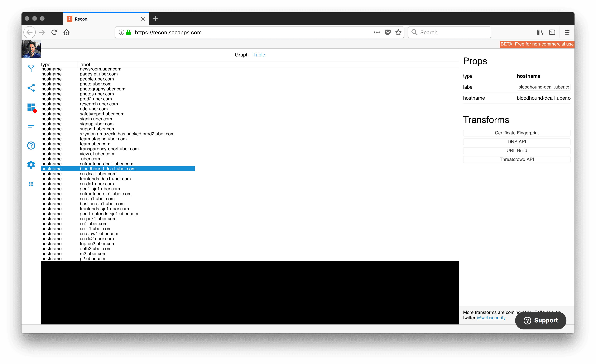
Task: Open page actions three-dot menu
Action: tap(377, 32)
